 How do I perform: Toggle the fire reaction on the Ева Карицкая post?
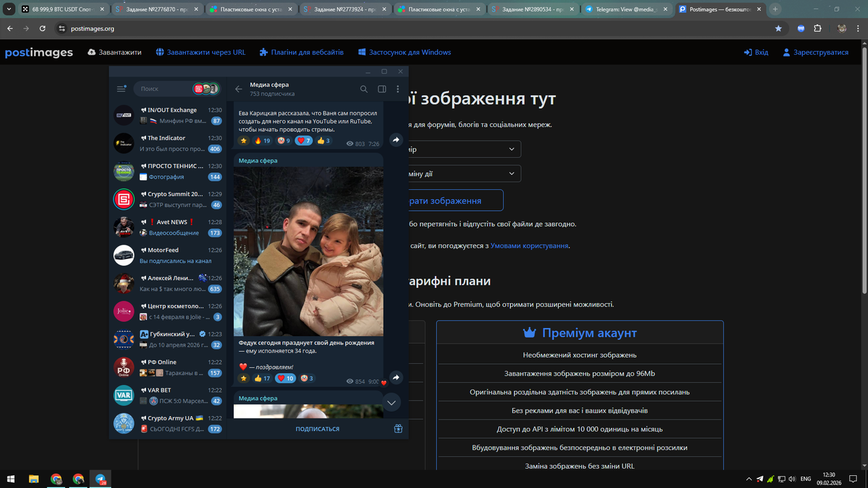pyautogui.click(x=263, y=140)
